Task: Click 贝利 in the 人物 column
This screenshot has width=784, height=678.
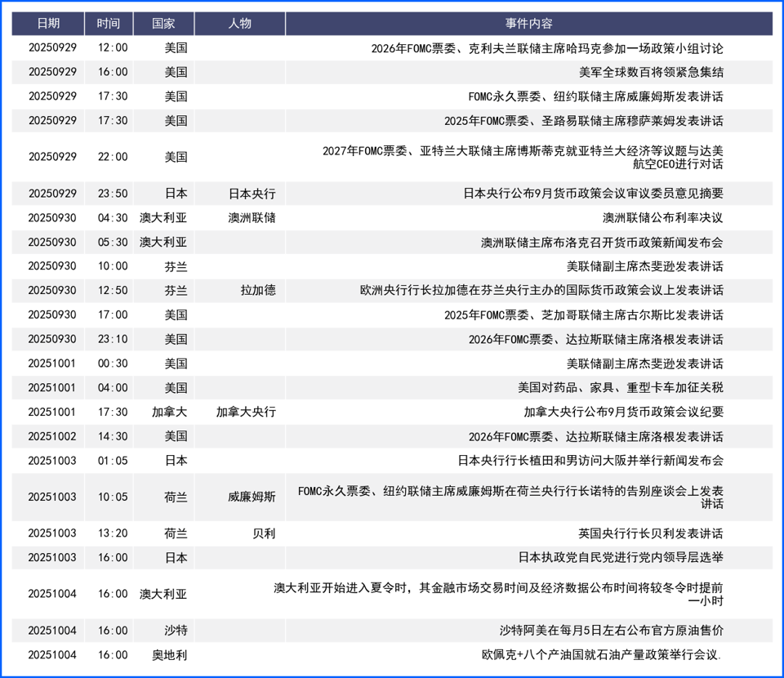Action: [x=264, y=533]
